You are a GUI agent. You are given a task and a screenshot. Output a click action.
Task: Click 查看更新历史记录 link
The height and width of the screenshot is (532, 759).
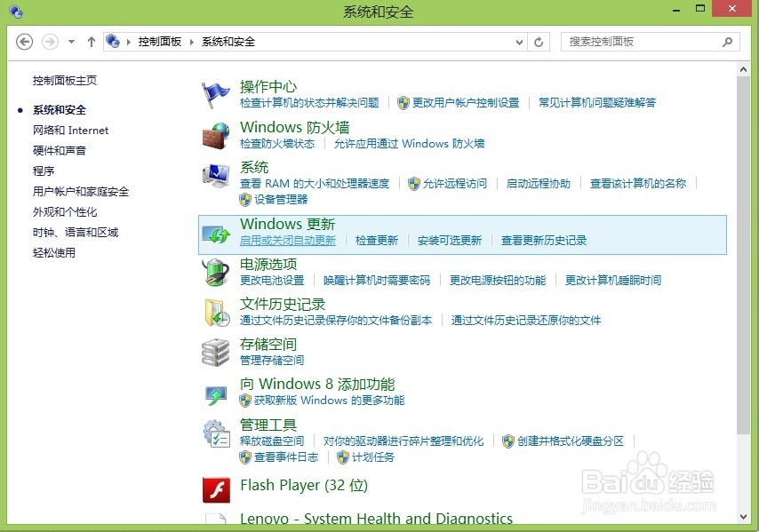click(x=544, y=241)
